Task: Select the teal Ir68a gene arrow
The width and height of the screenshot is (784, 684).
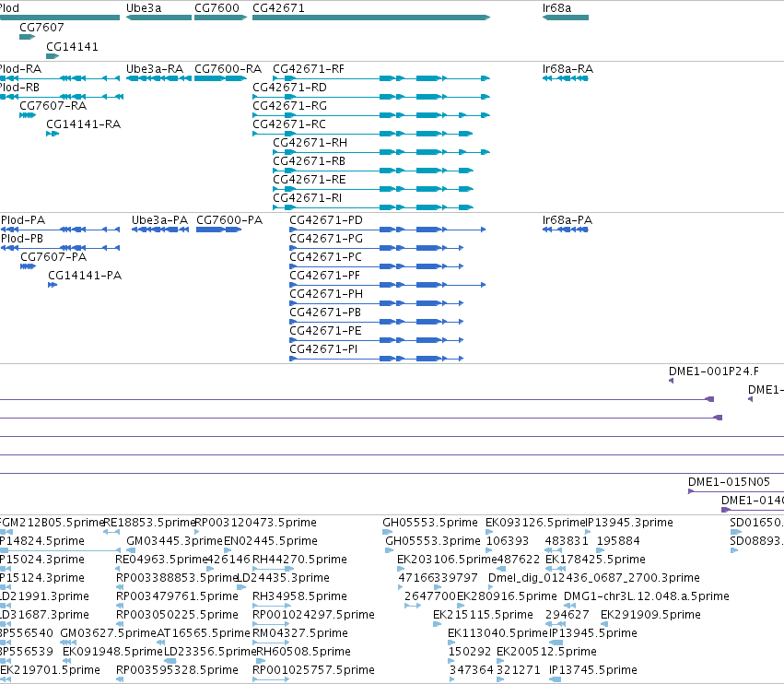Action: (x=566, y=18)
